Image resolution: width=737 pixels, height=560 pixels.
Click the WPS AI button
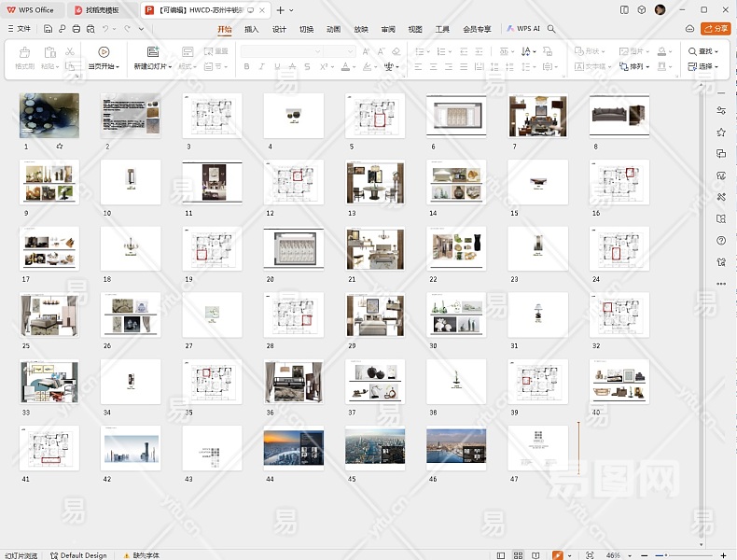[523, 29]
